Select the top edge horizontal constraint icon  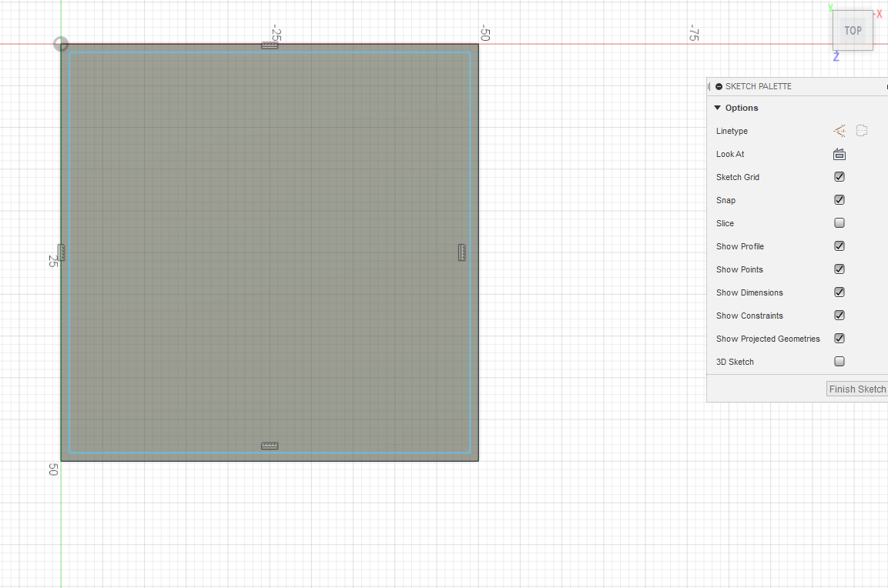(270, 45)
